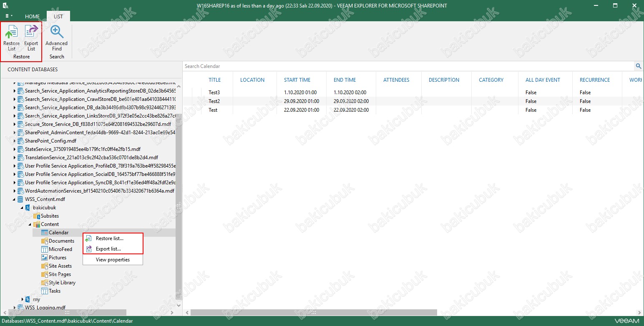Open Advanced Find from the ribbon
Screen dimensions: 644x326
[56, 38]
